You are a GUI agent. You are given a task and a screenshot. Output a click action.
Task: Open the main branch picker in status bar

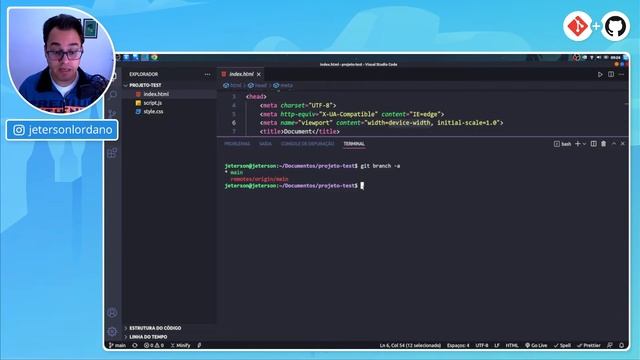coord(118,345)
